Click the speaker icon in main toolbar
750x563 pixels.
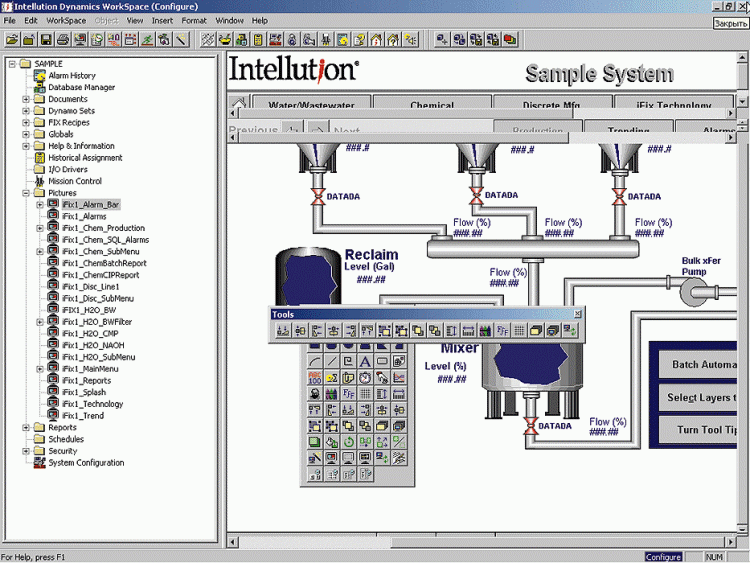point(410,39)
